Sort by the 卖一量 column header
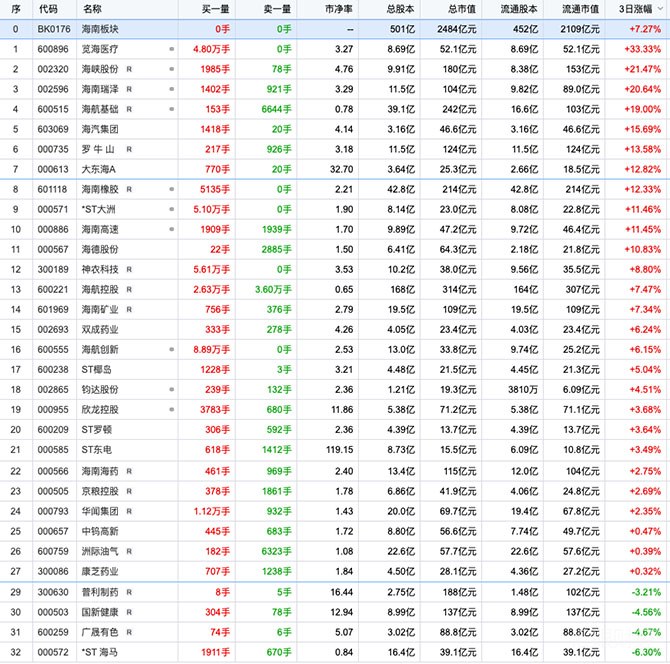Screen dimensions: 670x664 click(x=277, y=9)
